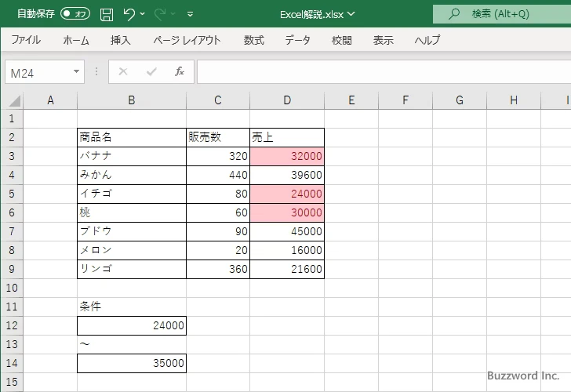Select the highlighted 32000 sales cell

point(287,156)
